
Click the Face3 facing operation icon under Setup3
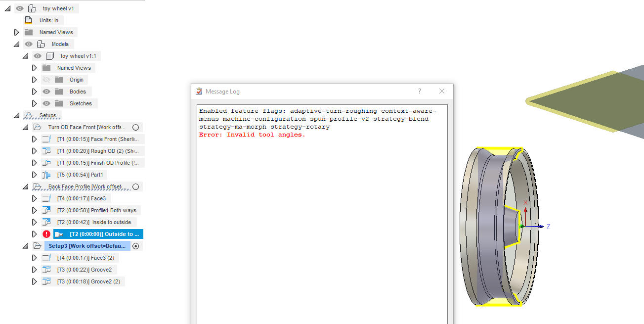coord(45,257)
